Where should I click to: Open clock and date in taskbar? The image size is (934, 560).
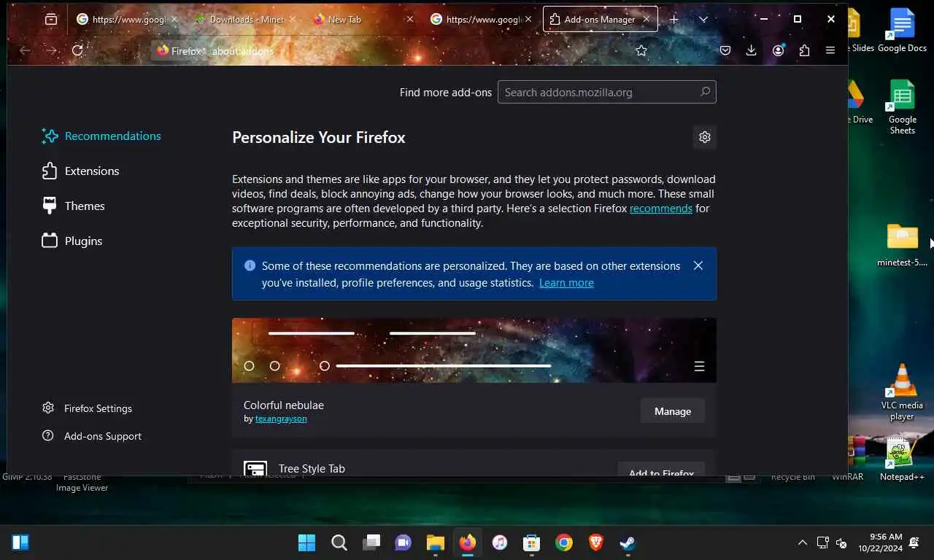click(x=880, y=542)
